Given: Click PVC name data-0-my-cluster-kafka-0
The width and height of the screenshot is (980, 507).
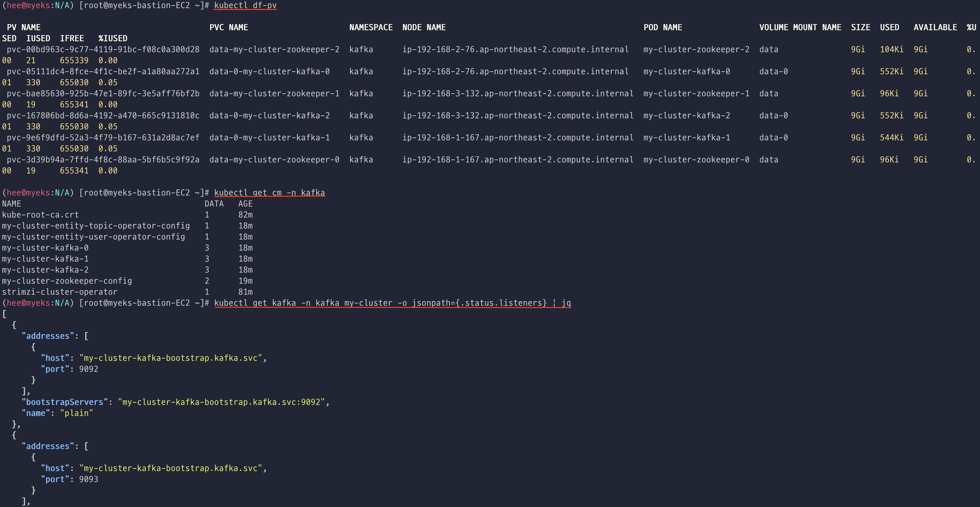Looking at the screenshot, I should coord(269,72).
